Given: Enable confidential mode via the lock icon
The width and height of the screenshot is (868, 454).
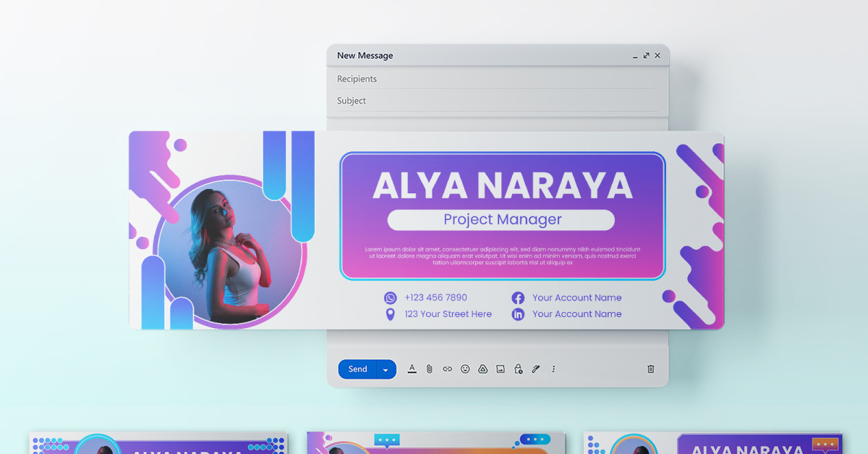Looking at the screenshot, I should [x=518, y=369].
